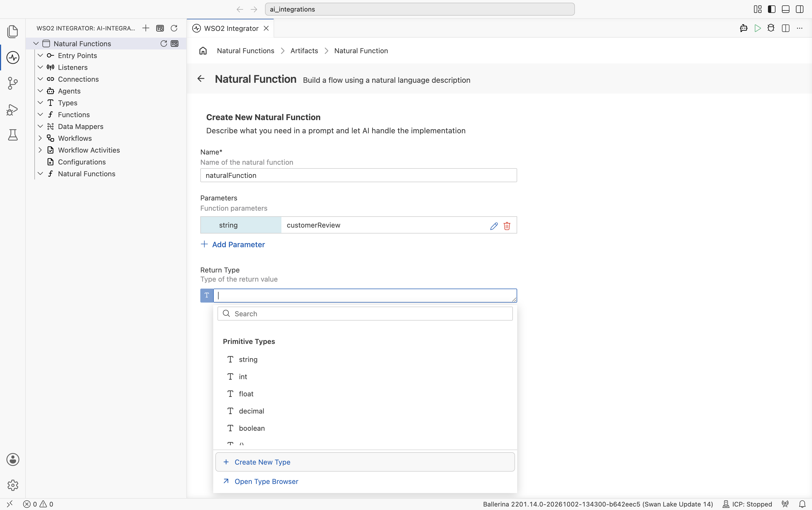The width and height of the screenshot is (812, 510).
Task: Click the refresh icon in sidebar header
Action: [x=174, y=28]
